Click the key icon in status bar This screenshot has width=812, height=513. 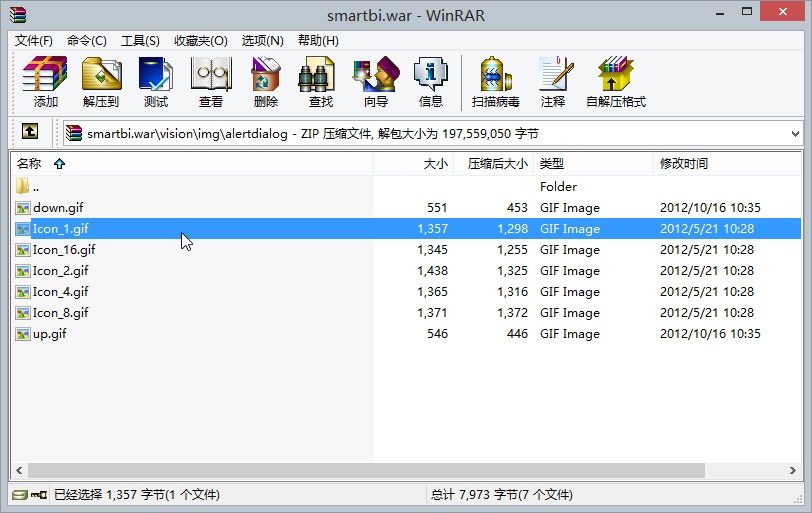click(x=39, y=495)
